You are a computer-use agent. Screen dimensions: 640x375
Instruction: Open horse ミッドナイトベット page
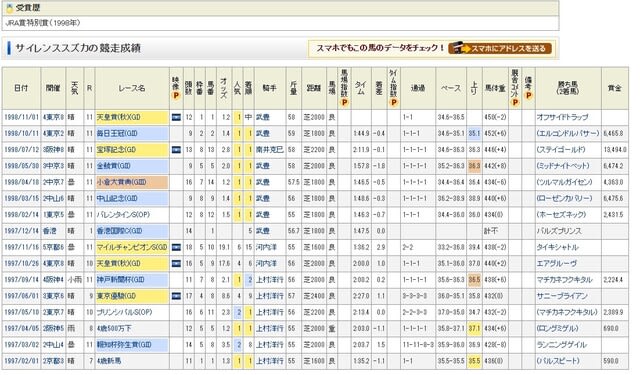(x=563, y=166)
